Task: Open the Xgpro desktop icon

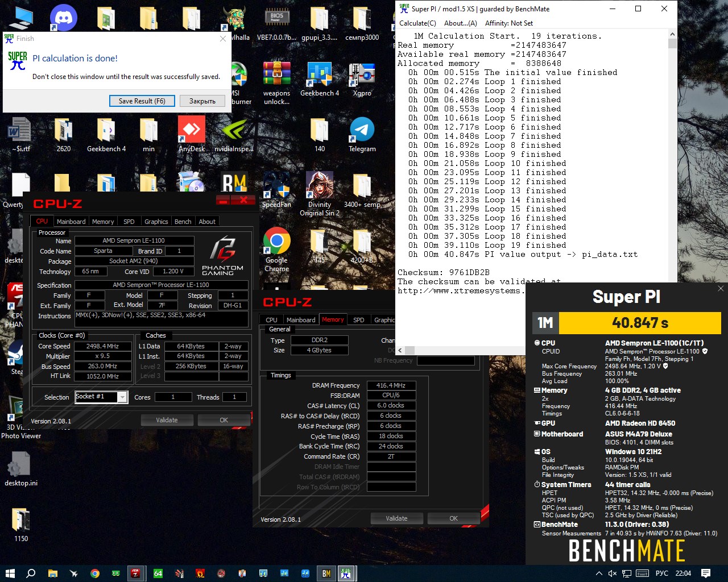Action: click(x=362, y=80)
